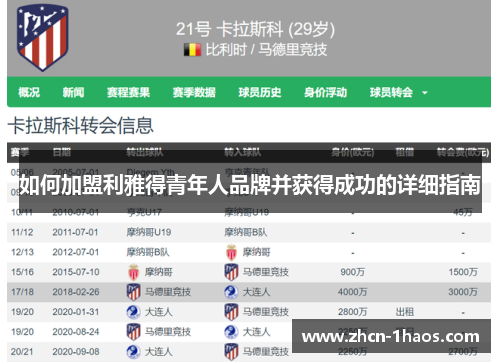Click the date 2011-07-01
Screen dimensions: 500x362
coord(75,232)
